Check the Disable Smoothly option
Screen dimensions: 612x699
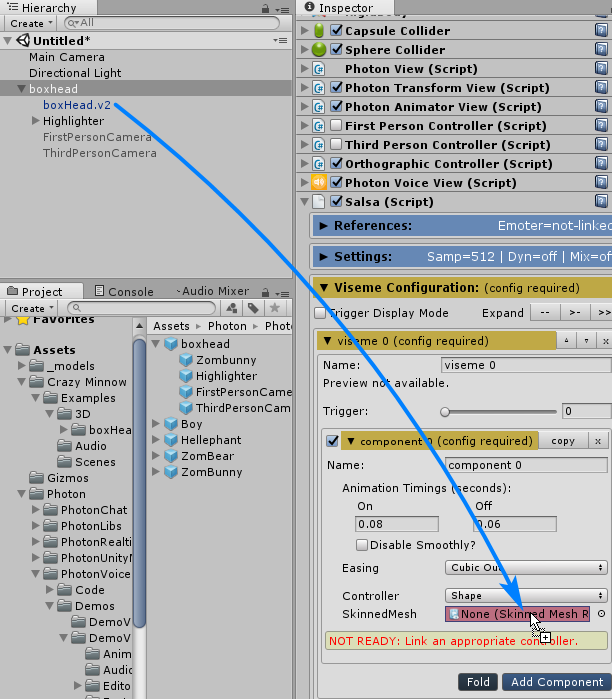click(x=362, y=545)
